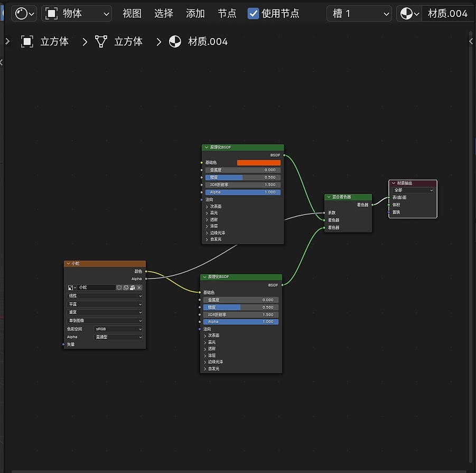
Task: Click the 矢量 input socket on 小蛇 node
Action: coord(63,344)
